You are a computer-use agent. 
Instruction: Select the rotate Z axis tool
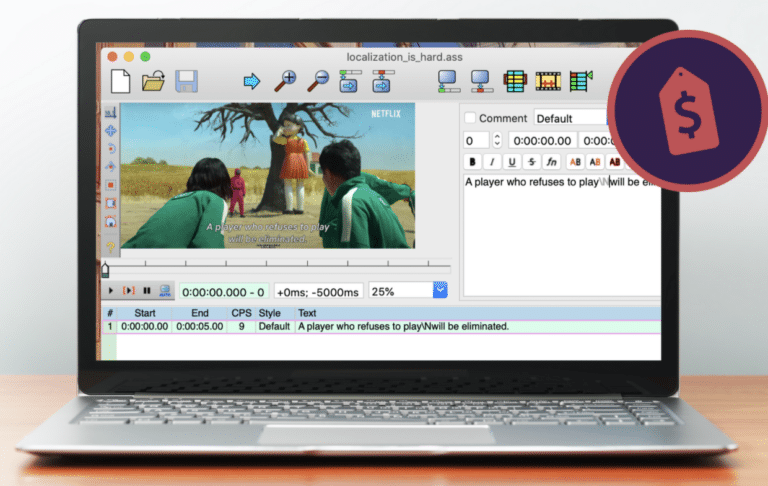click(x=111, y=149)
